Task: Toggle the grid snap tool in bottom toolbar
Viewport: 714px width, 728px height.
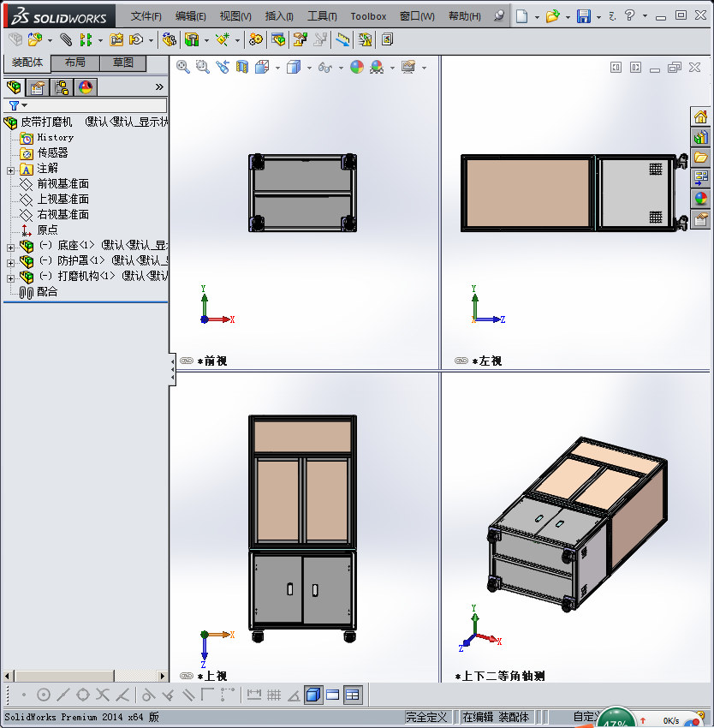Action: 274,695
